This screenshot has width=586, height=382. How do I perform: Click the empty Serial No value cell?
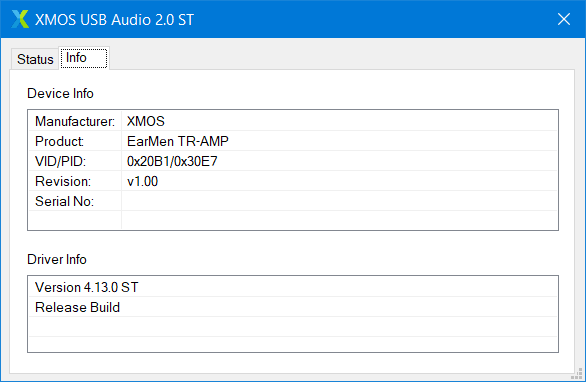coord(339,201)
